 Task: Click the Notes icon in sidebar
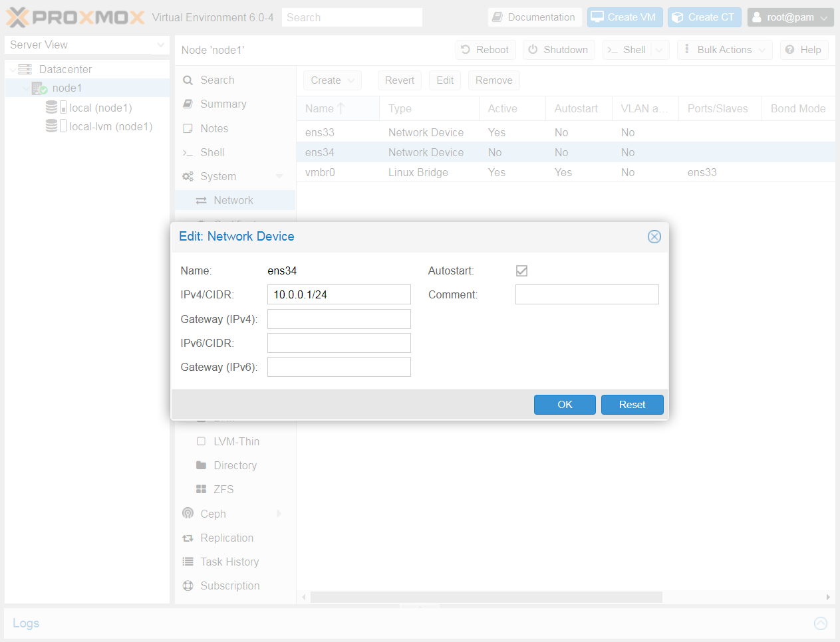click(x=188, y=128)
